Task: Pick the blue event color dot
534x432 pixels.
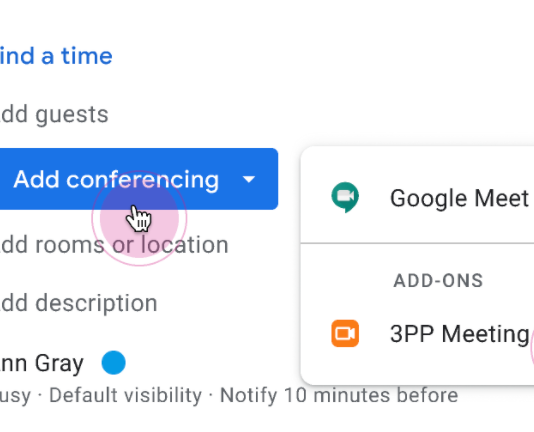Action: [113, 362]
